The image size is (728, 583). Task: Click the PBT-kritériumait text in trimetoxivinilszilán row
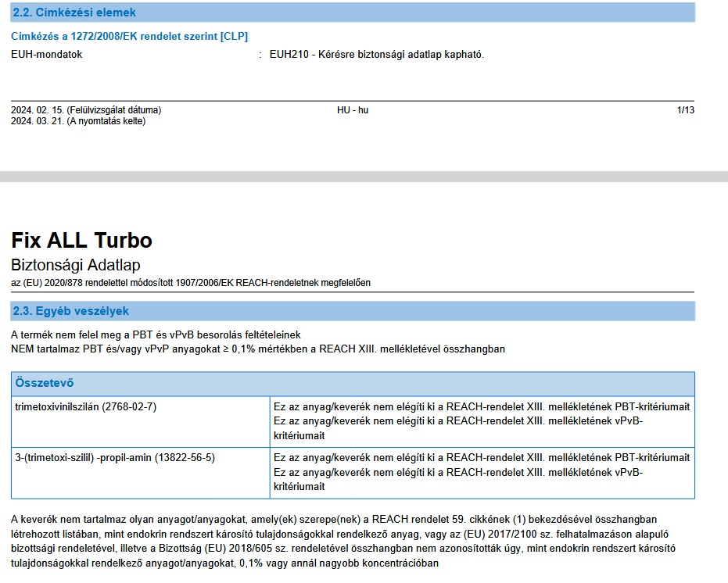(x=480, y=407)
